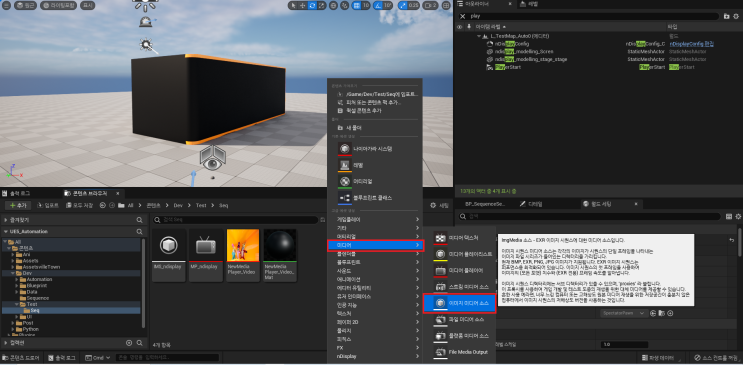Clear the outliner search 'play' with X icon

click(x=463, y=16)
